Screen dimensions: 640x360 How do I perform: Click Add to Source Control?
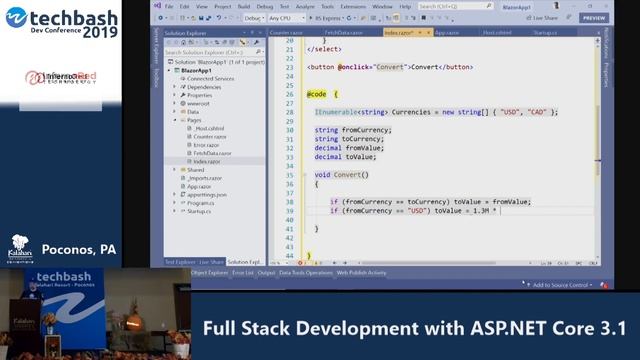coord(559,285)
